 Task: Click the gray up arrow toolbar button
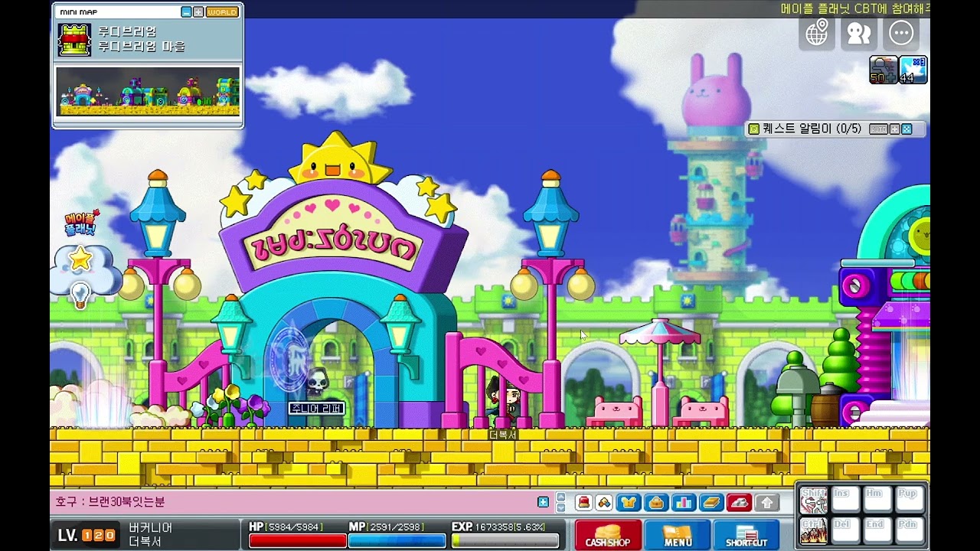click(x=766, y=503)
